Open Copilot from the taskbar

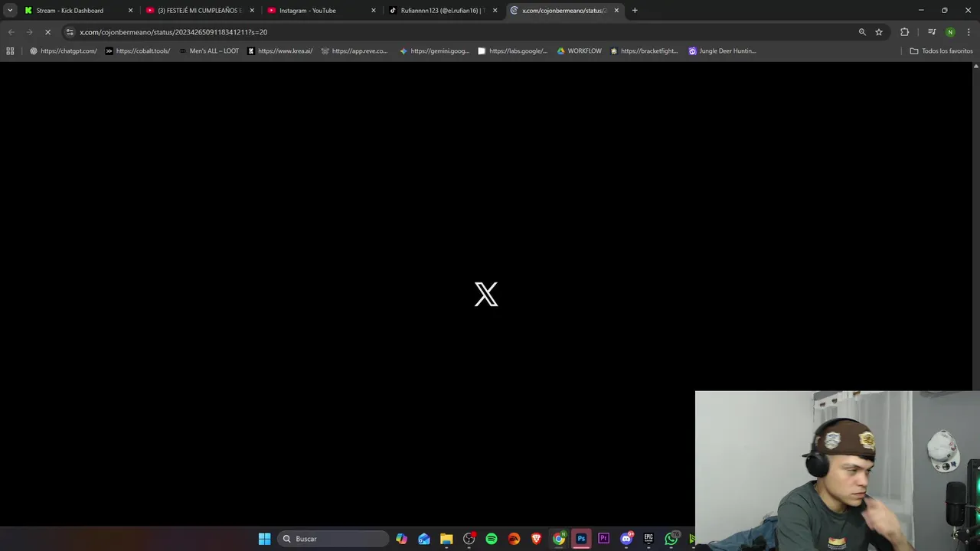(402, 539)
